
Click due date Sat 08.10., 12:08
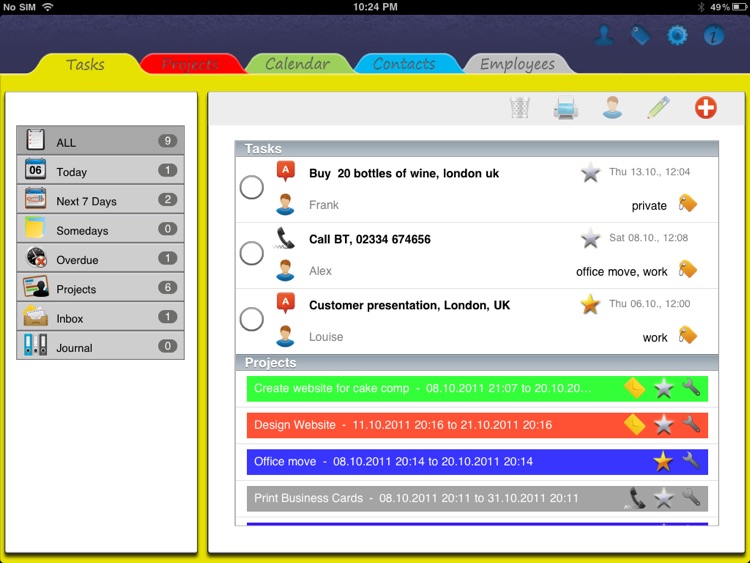pos(649,238)
